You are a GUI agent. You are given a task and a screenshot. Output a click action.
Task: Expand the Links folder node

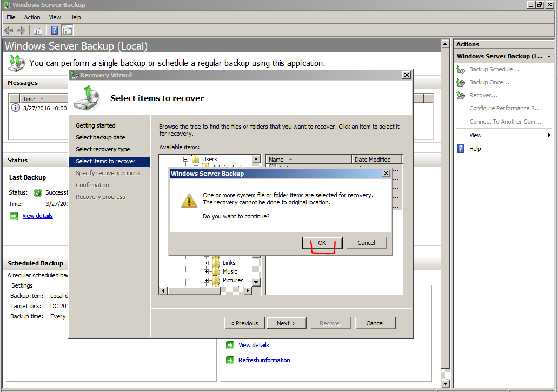click(206, 263)
